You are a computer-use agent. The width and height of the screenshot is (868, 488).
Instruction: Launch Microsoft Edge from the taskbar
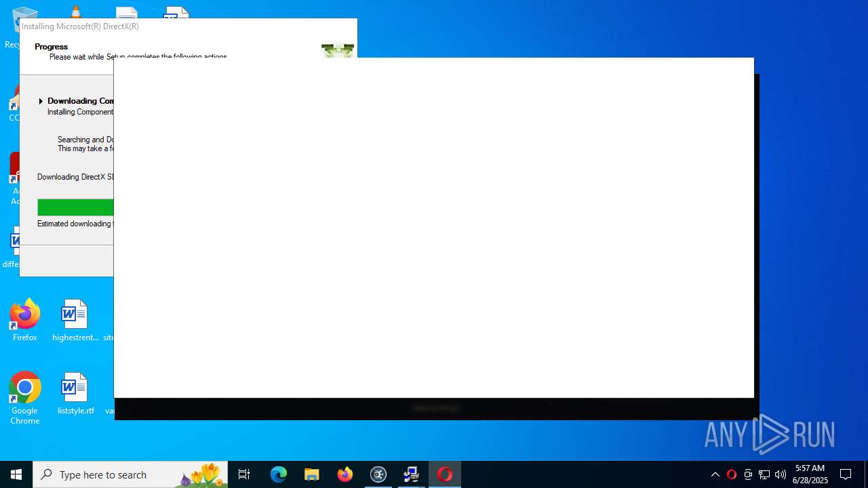pyautogui.click(x=279, y=474)
